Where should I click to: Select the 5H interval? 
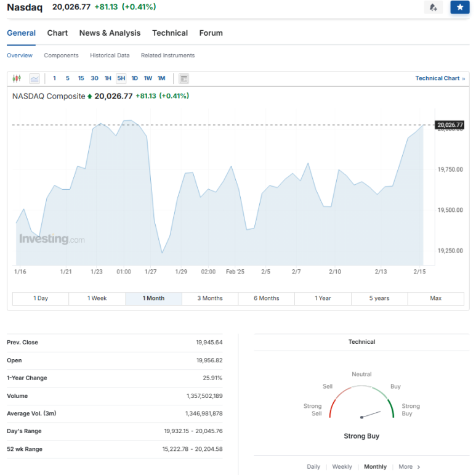(121, 78)
